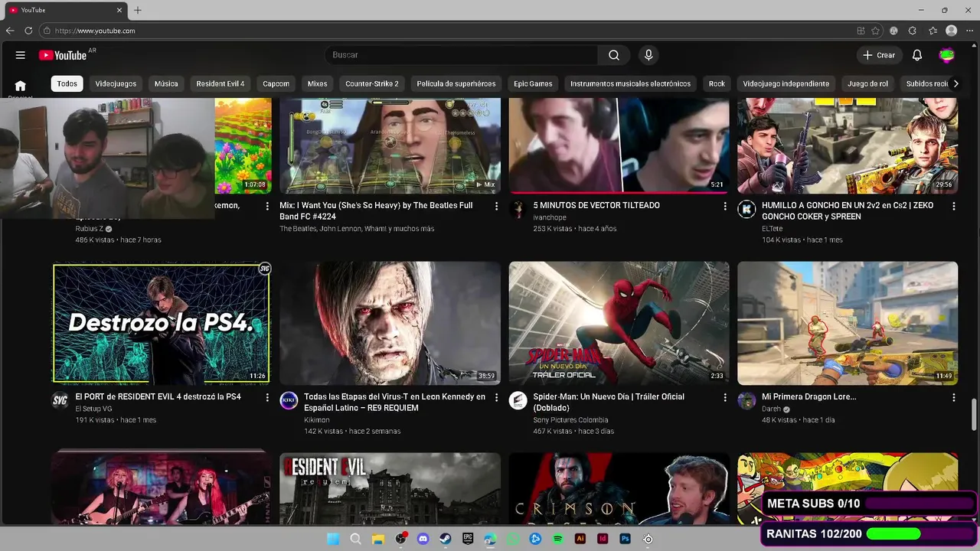Open the Dareh channel avatar
980x551 pixels.
click(746, 400)
